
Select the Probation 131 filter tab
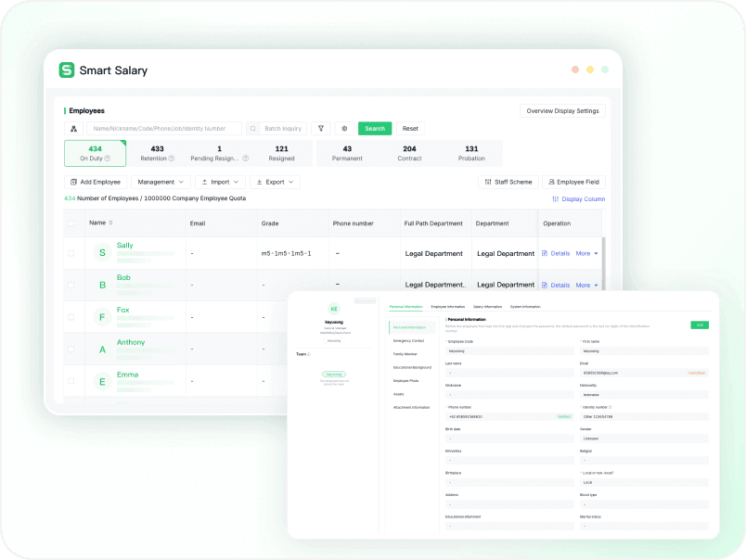[x=471, y=153]
